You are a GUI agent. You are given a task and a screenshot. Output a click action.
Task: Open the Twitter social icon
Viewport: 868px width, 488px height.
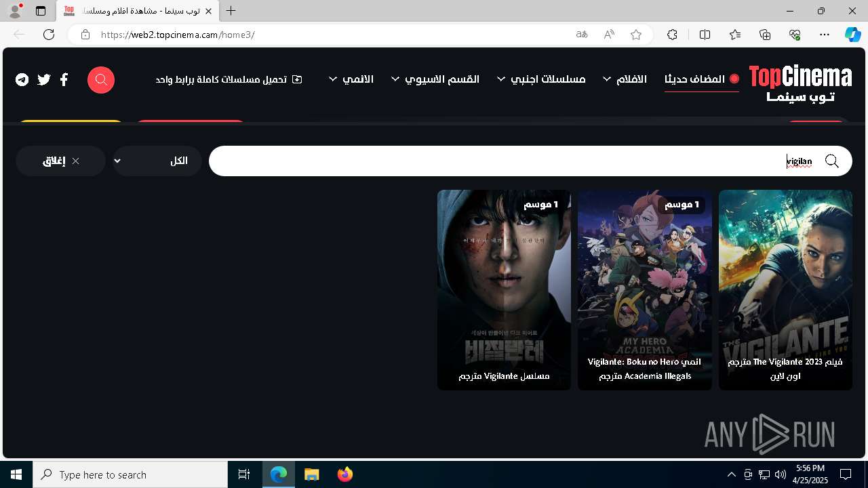[44, 80]
